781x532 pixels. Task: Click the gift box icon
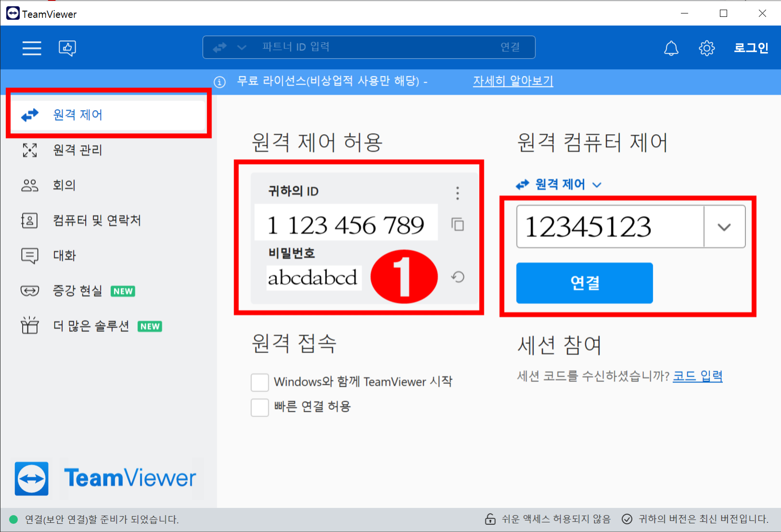pos(30,325)
